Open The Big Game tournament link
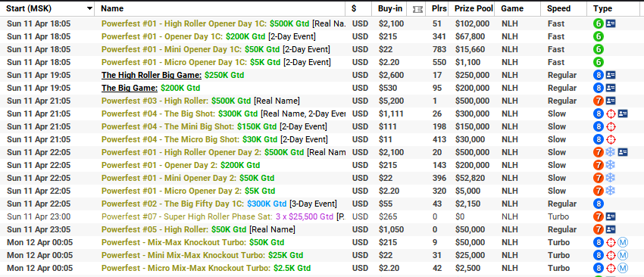This screenshot has width=644, height=277. pyautogui.click(x=130, y=88)
